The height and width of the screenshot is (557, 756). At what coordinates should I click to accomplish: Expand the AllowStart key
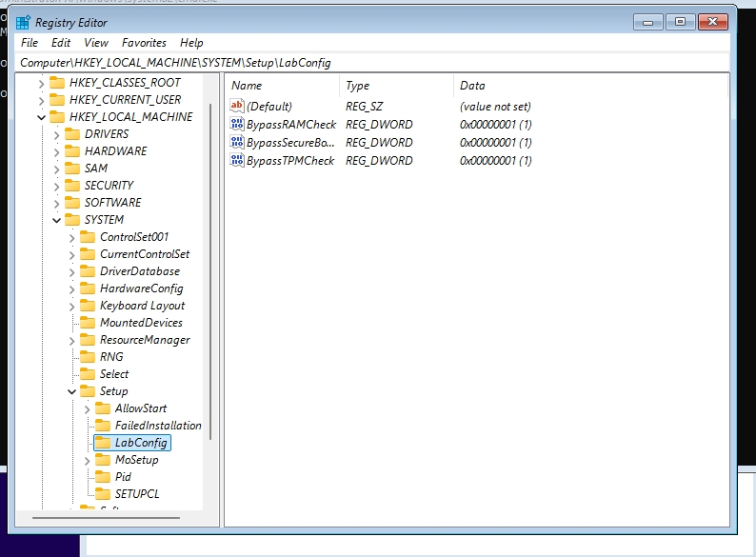[x=88, y=409]
